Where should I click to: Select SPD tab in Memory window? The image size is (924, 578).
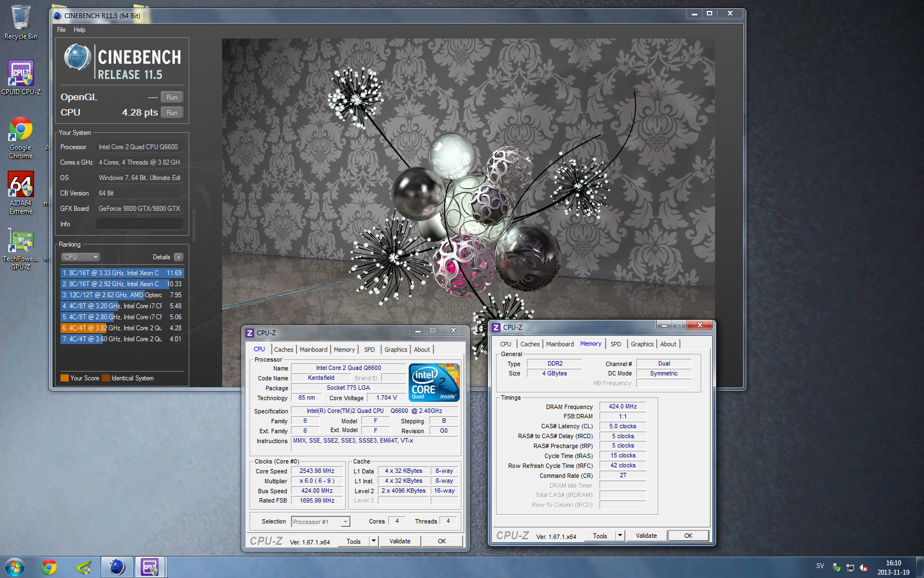[616, 344]
